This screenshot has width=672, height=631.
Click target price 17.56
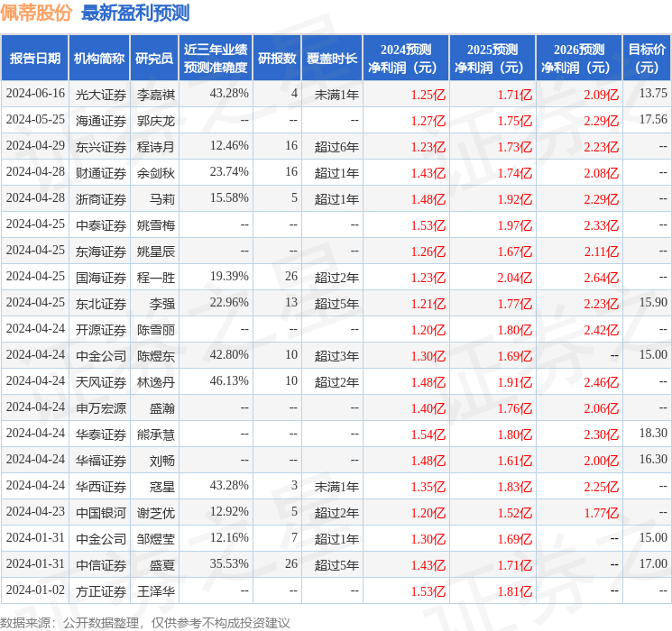click(x=653, y=119)
